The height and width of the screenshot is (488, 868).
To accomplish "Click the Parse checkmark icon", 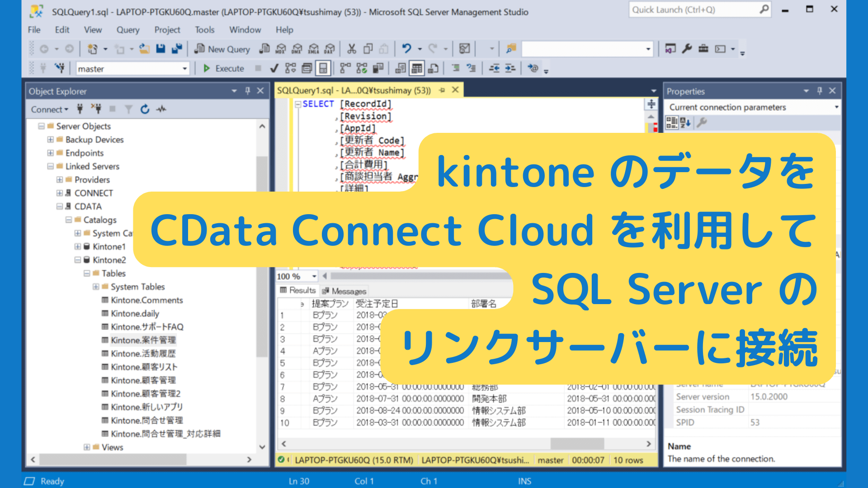I will click(274, 68).
